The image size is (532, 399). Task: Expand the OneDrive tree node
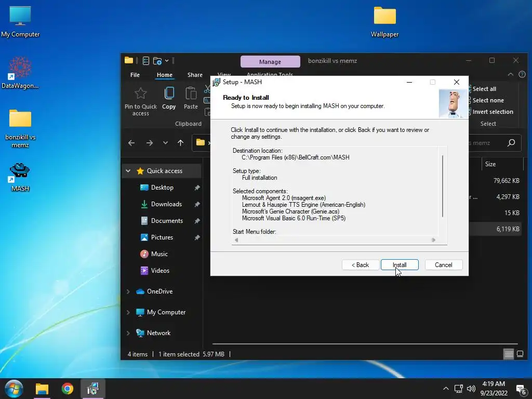point(128,291)
